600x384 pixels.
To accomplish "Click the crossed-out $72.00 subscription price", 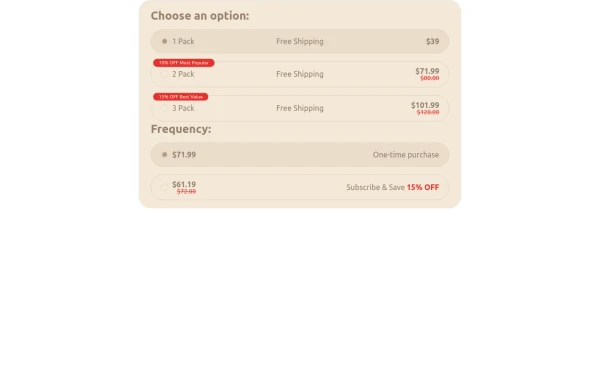I will 186,191.
